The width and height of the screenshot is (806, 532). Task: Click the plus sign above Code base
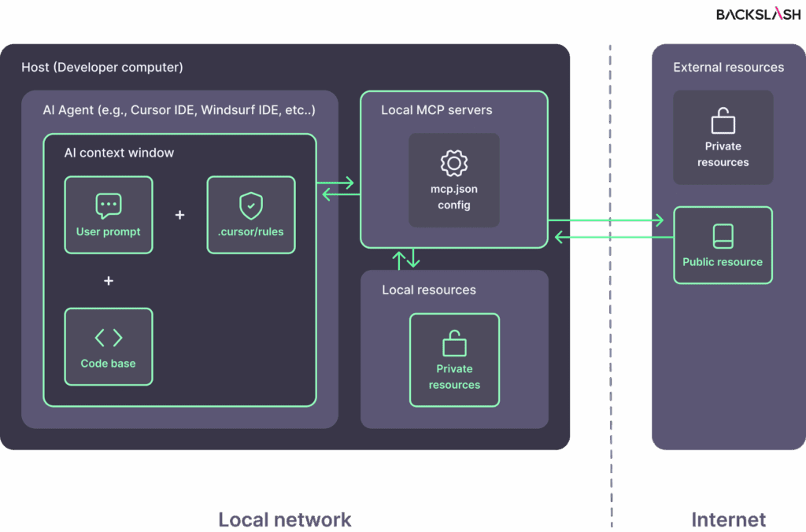pos(109,281)
